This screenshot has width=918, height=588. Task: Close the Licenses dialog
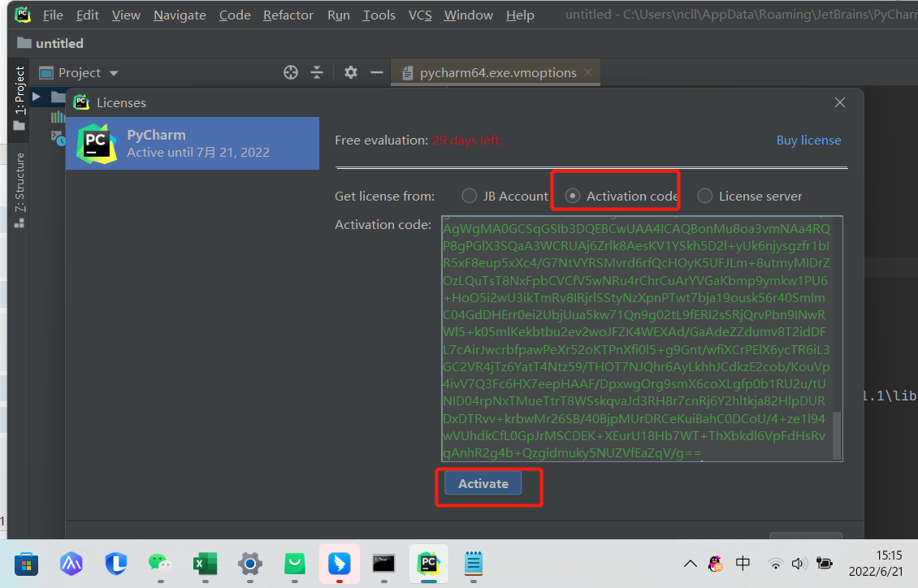point(839,102)
